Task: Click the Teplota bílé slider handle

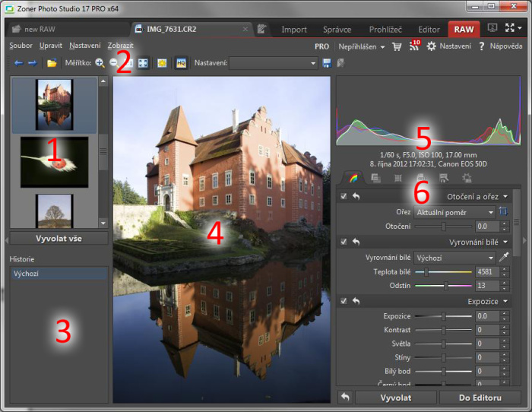Action: [426, 271]
